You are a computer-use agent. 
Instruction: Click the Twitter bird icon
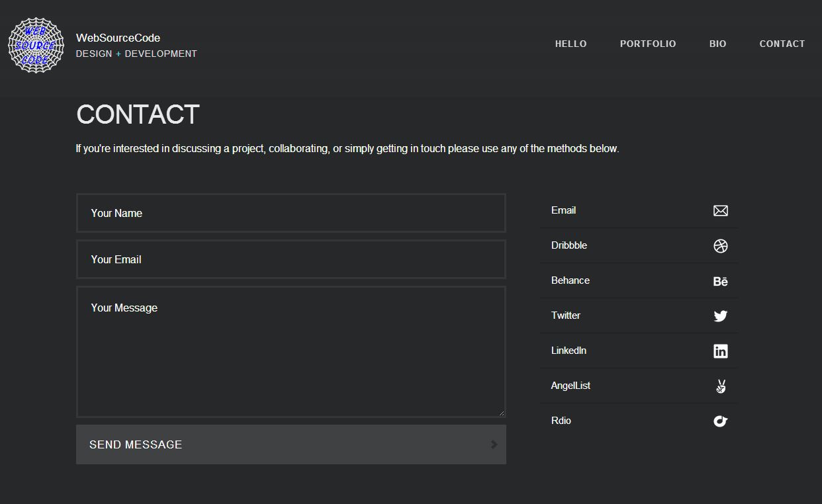[720, 315]
